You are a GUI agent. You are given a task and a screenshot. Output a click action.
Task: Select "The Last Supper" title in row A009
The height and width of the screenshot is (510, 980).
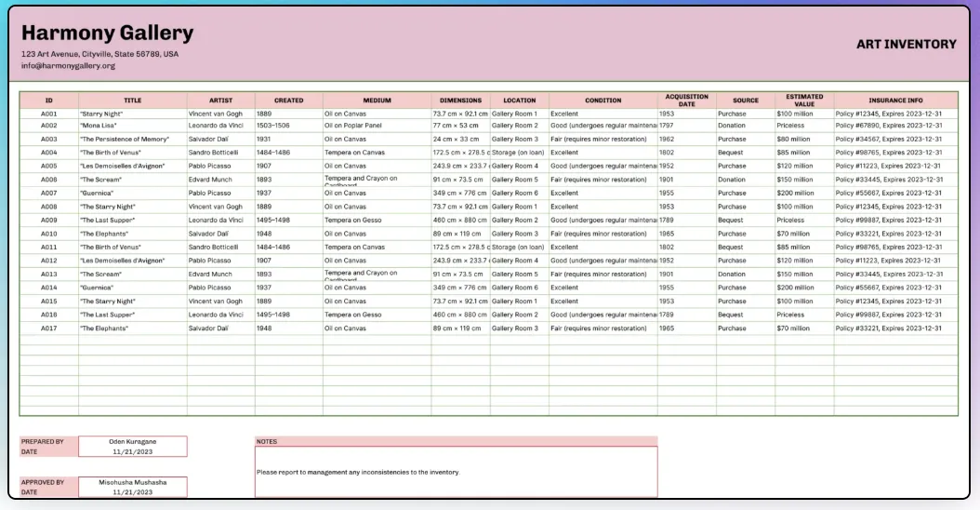click(x=133, y=221)
